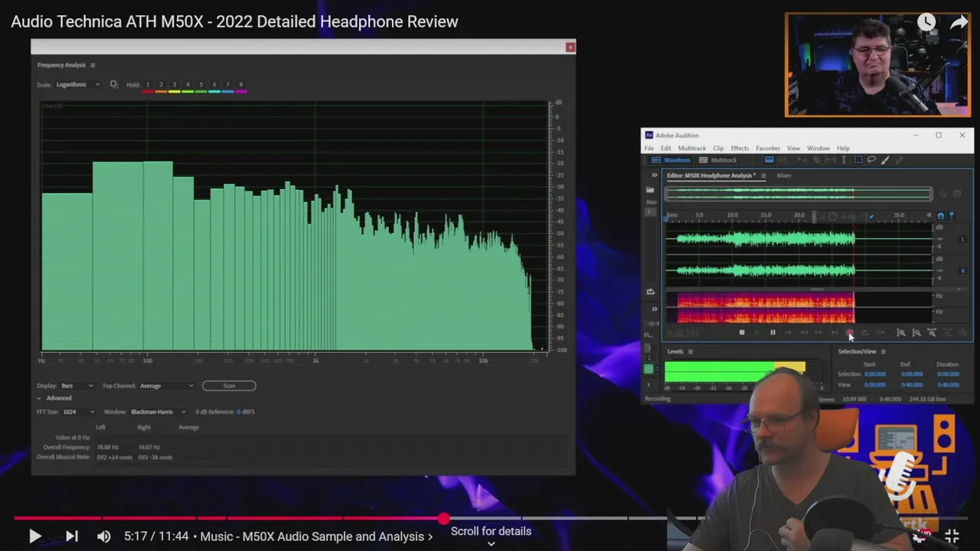Click the View End time value 0:40.000

pos(912,385)
